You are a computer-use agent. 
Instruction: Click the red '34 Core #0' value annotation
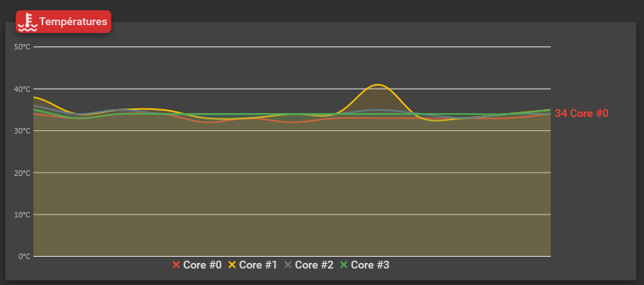(x=581, y=114)
